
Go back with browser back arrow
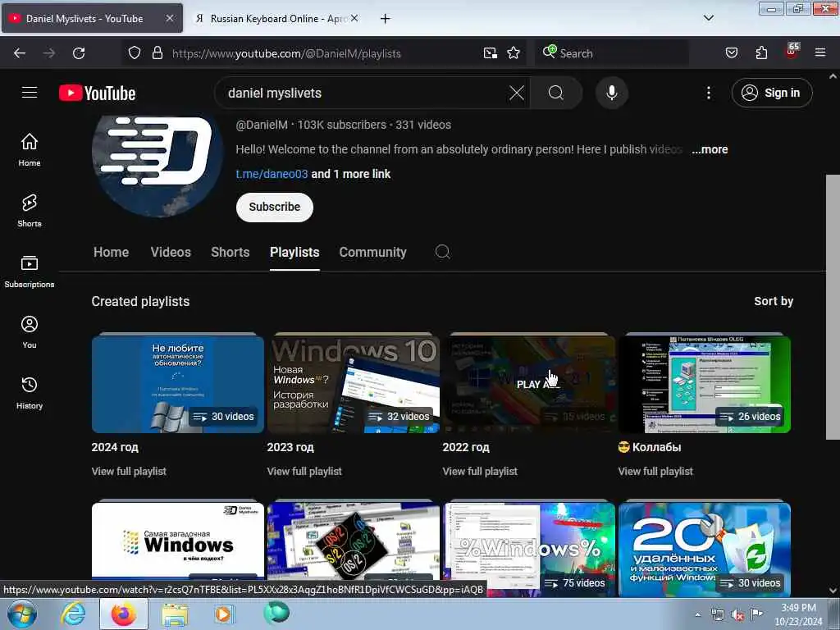coord(20,53)
